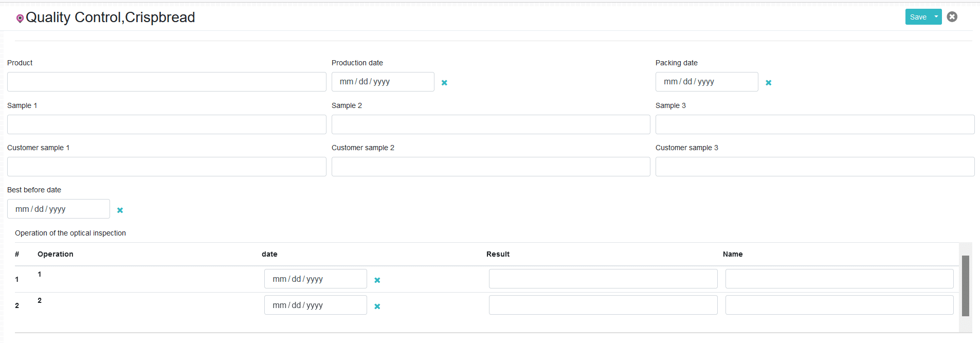Viewport: 980px width, 343px height.
Task: Click the 'Operation of the optical inspection' label
Action: click(x=70, y=233)
